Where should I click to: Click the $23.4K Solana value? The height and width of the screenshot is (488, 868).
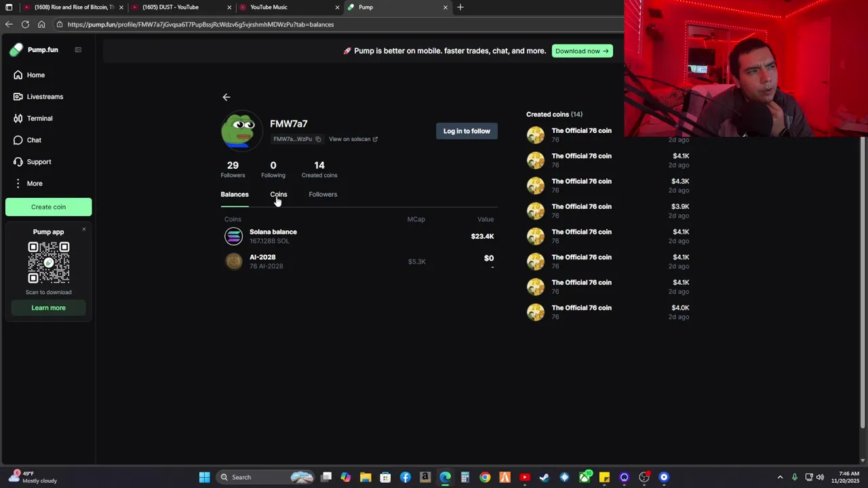[482, 237]
